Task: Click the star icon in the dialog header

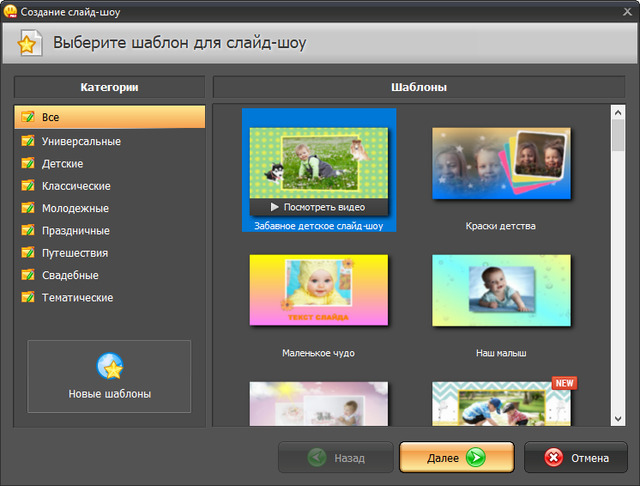Action: 28,43
